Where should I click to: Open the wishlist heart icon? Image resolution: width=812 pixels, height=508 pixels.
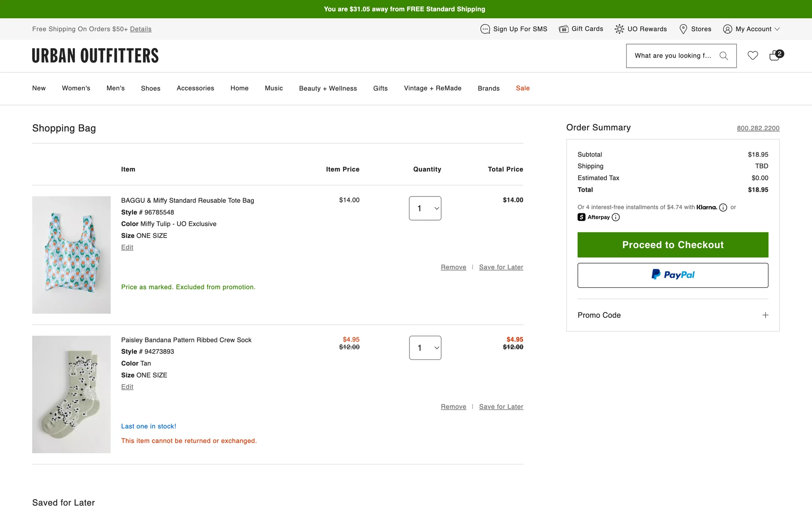[752, 55]
